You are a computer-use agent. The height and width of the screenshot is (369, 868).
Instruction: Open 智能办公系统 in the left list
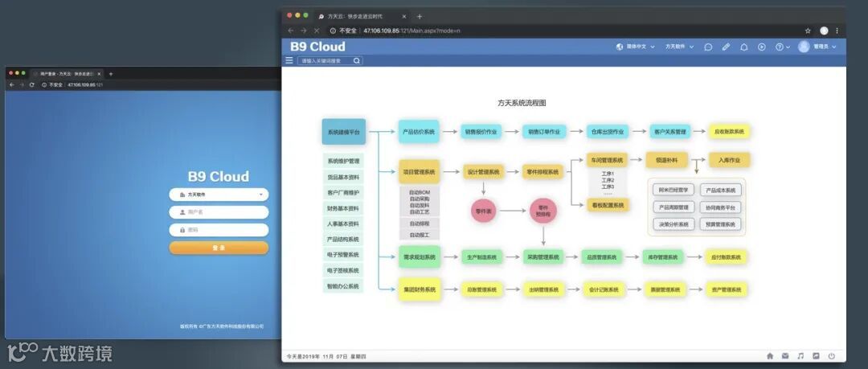click(x=343, y=286)
